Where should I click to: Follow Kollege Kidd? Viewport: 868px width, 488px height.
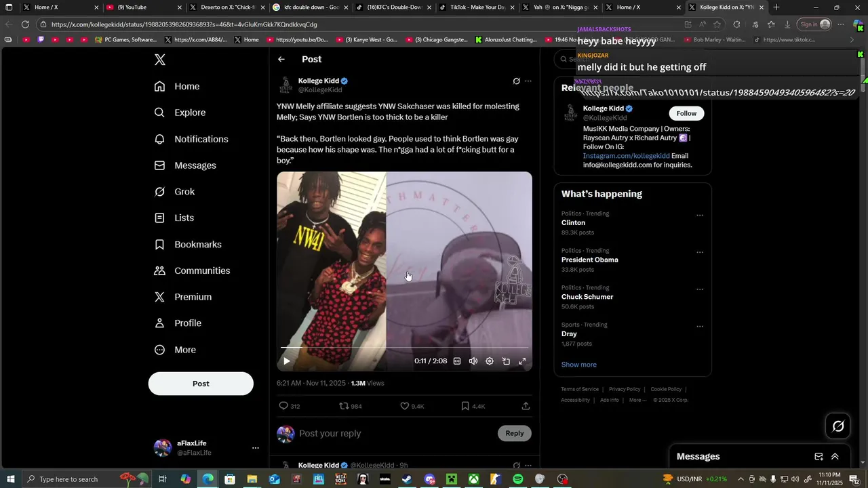pos(686,113)
